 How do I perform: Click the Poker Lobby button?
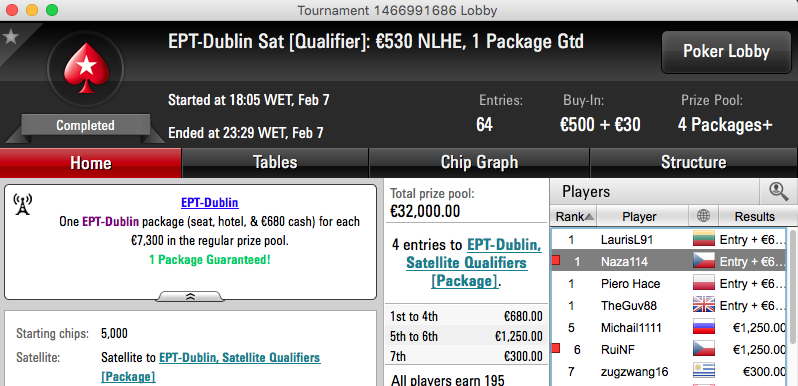(726, 51)
